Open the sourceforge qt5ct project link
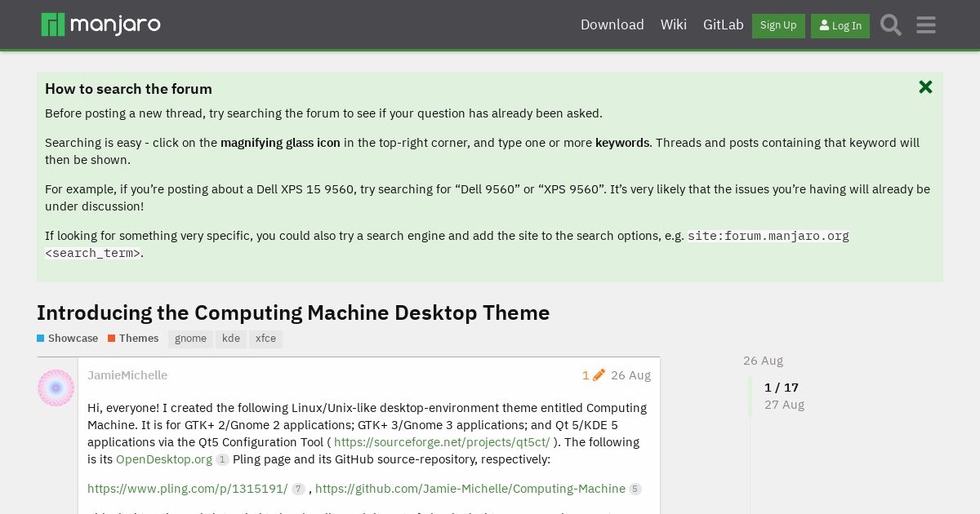Viewport: 980px width, 514px height. tap(442, 442)
